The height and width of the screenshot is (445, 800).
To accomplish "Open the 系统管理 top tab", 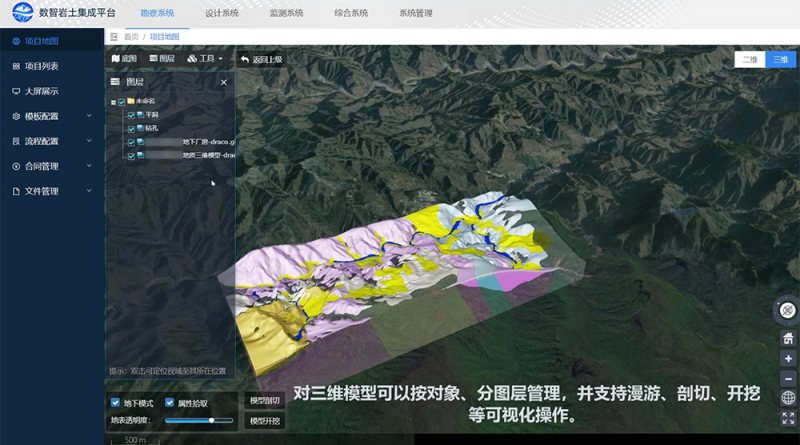I will pyautogui.click(x=416, y=13).
